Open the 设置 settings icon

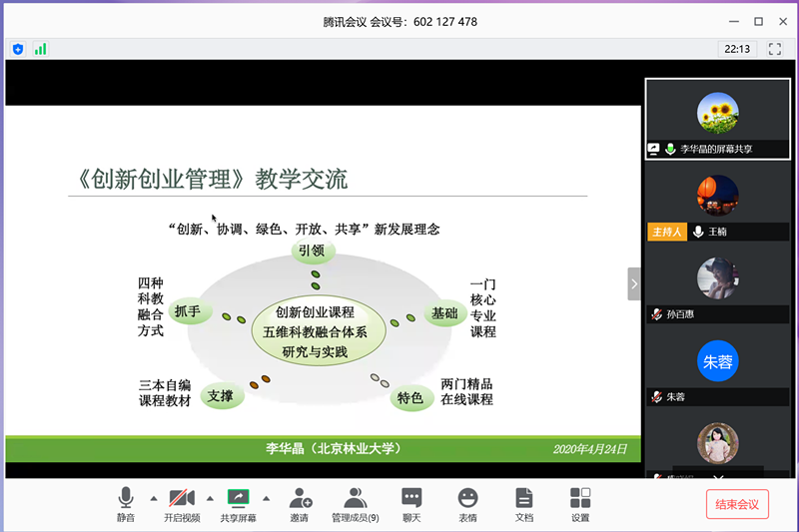[580, 503]
